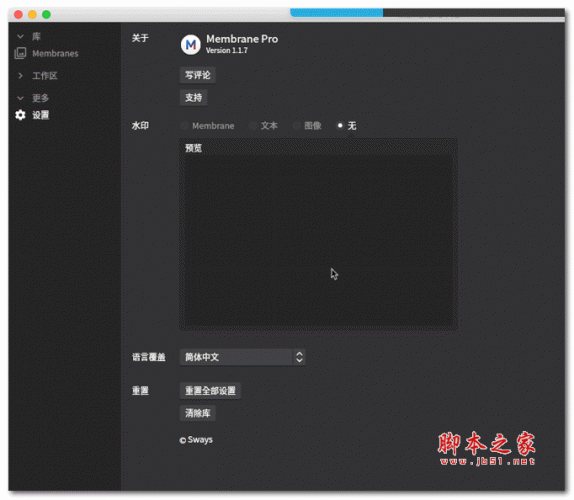
Task: Select the Membrane watermark radio option
Action: point(208,126)
